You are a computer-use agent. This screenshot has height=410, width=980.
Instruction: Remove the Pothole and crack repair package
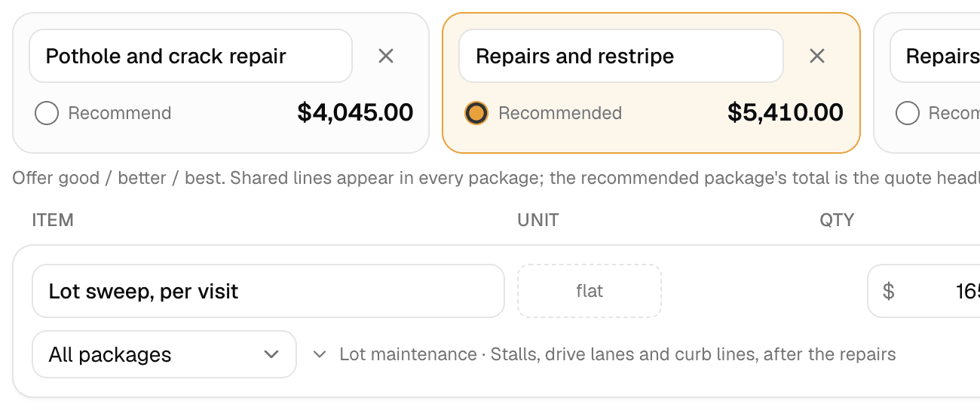[386, 56]
